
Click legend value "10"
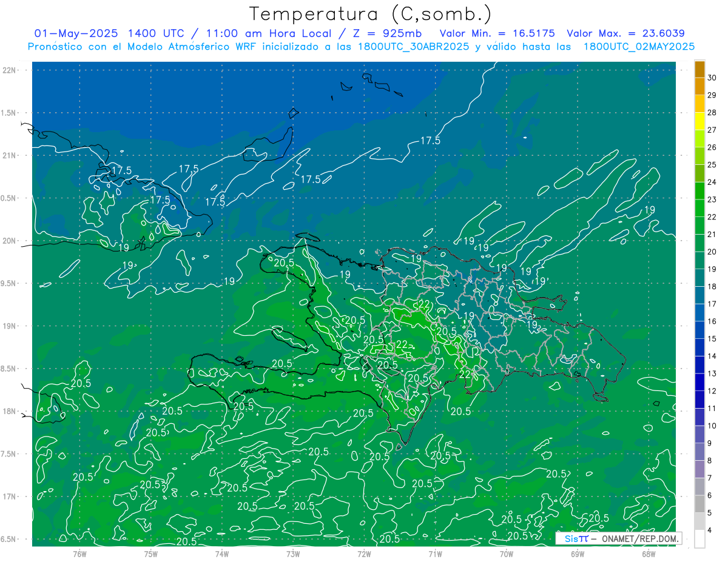coord(712,426)
